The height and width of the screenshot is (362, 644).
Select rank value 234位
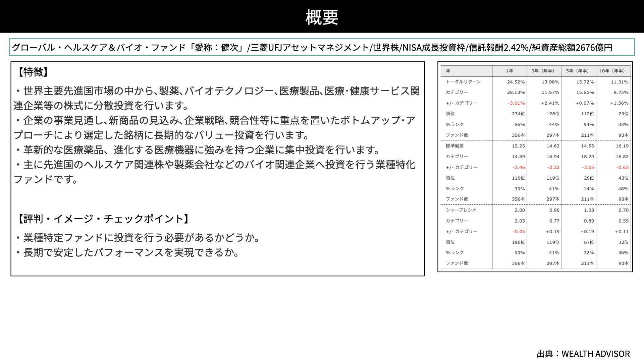[x=518, y=114]
